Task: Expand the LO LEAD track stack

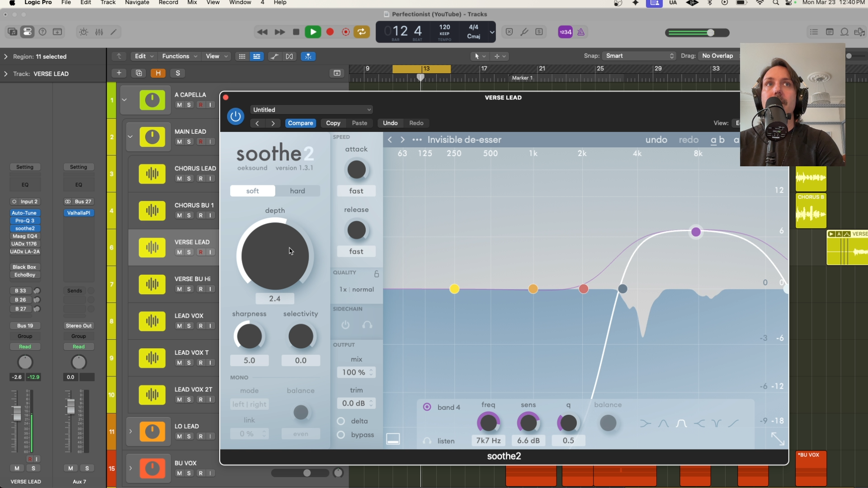Action: [x=130, y=432]
